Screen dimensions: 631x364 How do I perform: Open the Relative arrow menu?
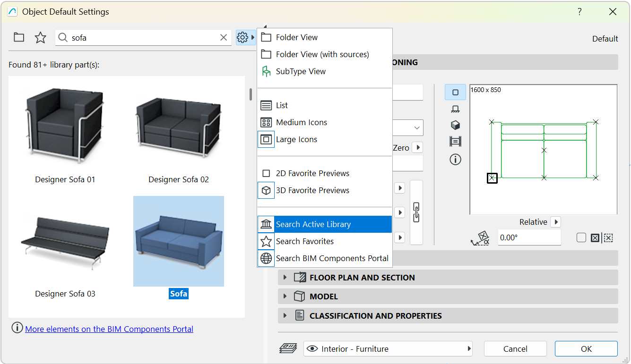click(556, 222)
